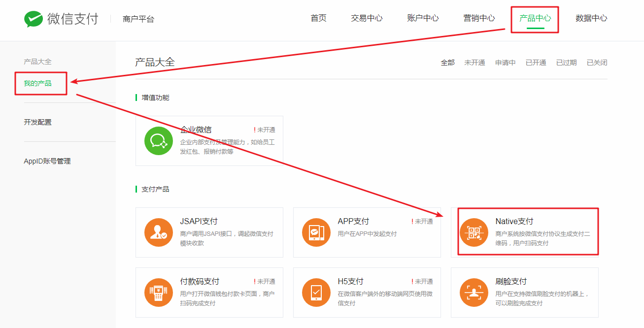This screenshot has width=644, height=328.
Task: Click the Native支付 QR code icon
Action: (x=474, y=232)
